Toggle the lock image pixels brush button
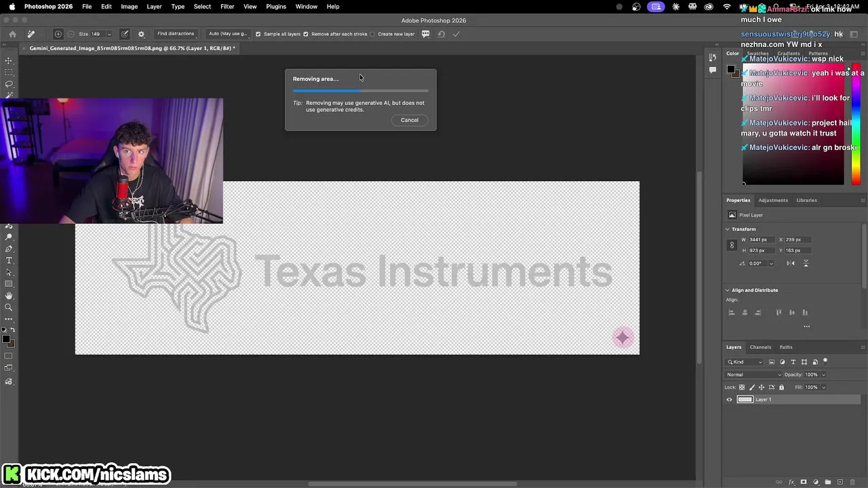This screenshot has height=488, width=868. click(x=752, y=387)
